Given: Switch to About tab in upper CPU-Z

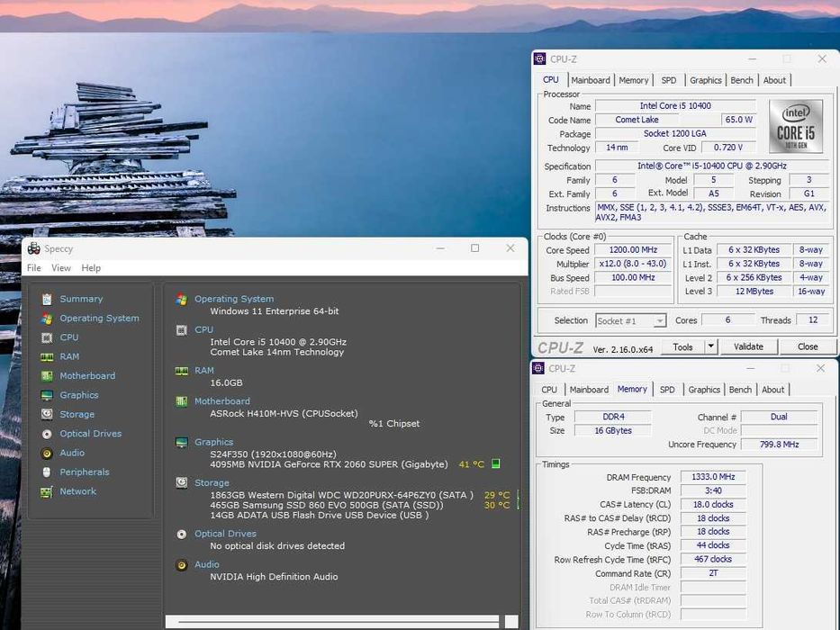Looking at the screenshot, I should (x=774, y=80).
